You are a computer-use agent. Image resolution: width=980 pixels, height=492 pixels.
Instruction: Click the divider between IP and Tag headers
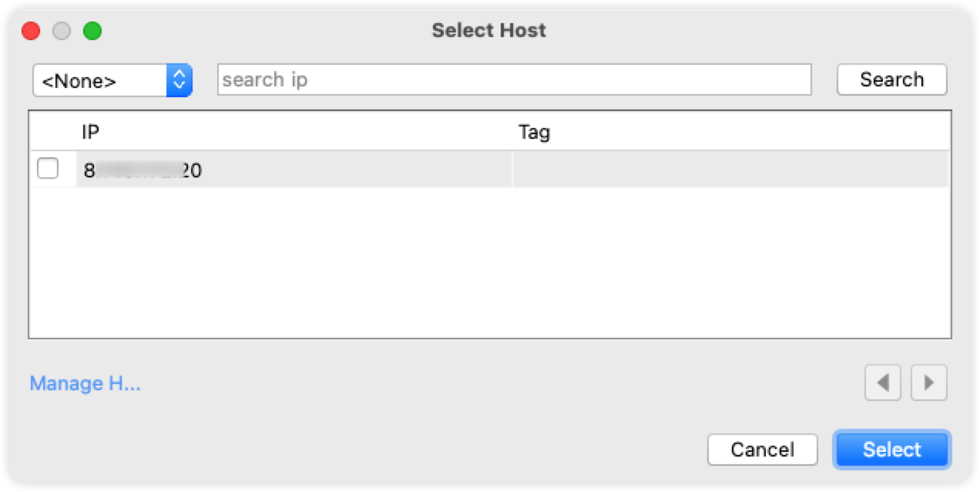(512, 132)
